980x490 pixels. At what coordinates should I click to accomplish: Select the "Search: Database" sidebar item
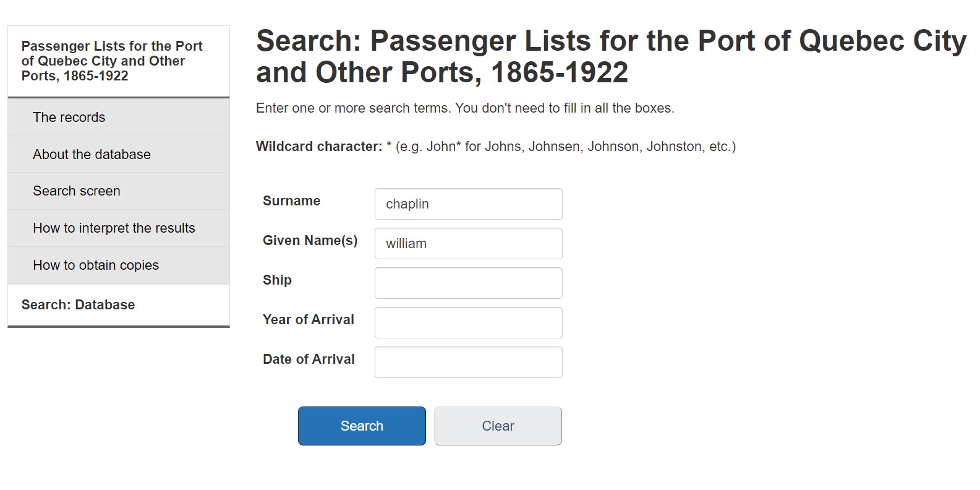point(78,305)
